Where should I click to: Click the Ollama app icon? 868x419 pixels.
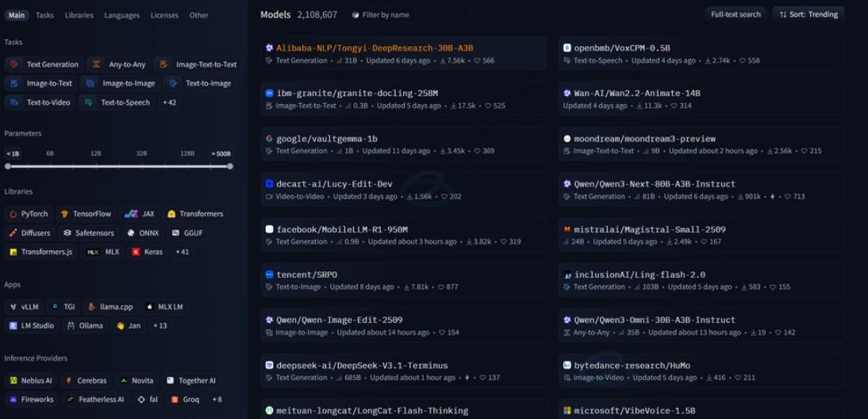click(x=71, y=326)
